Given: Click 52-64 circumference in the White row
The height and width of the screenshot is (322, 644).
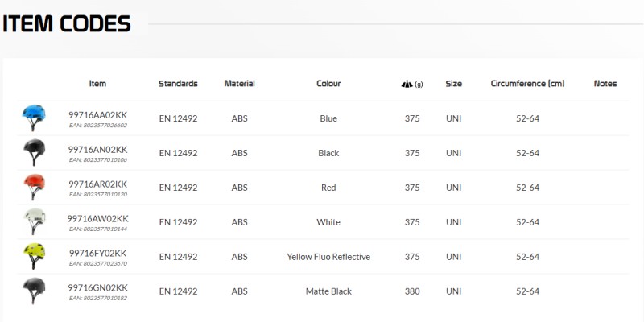Looking at the screenshot, I should [x=528, y=222].
